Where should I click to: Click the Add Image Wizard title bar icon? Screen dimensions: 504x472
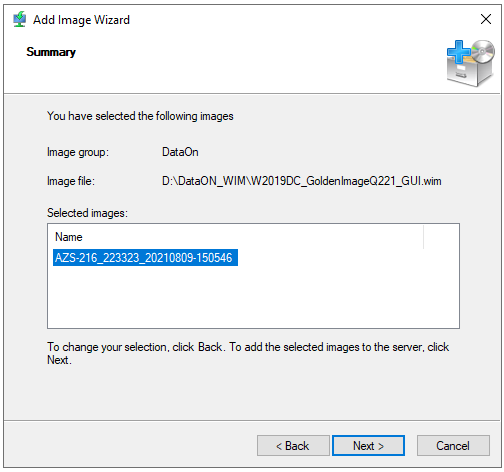(x=19, y=19)
